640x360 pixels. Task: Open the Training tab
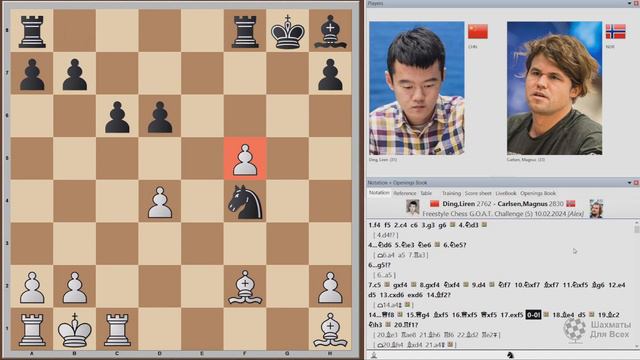pos(451,193)
